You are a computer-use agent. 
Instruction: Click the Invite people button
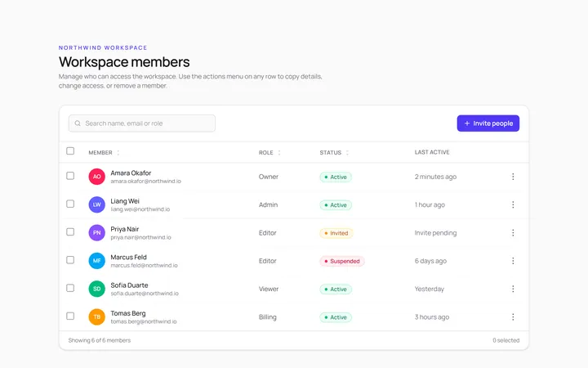pos(488,123)
